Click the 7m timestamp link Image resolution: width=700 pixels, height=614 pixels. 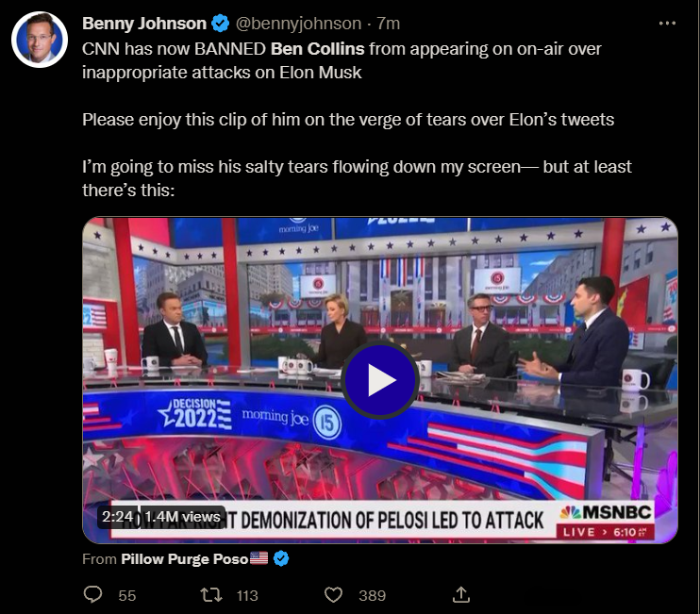pos(388,24)
